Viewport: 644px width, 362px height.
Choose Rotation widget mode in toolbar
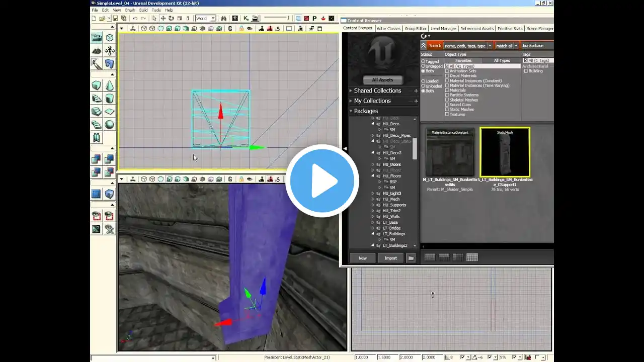(171, 19)
